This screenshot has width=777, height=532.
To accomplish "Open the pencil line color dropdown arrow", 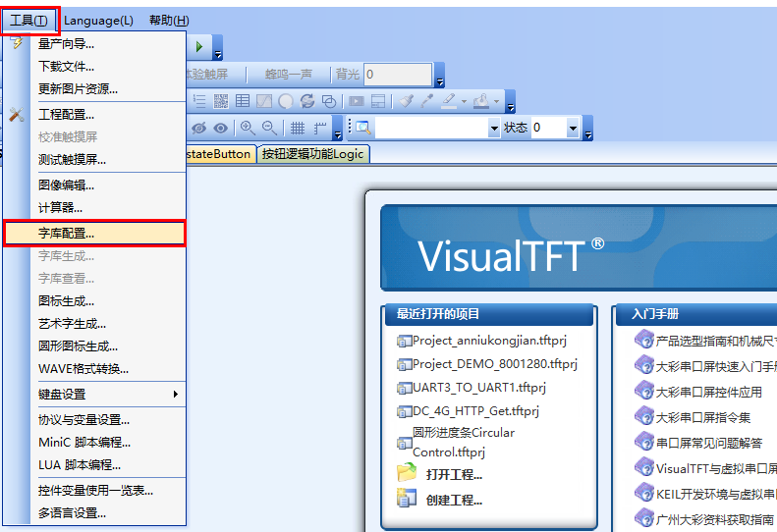I will tap(464, 101).
